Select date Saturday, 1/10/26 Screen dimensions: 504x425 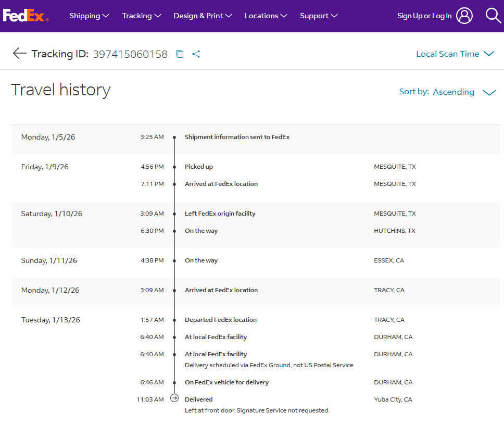click(x=52, y=214)
